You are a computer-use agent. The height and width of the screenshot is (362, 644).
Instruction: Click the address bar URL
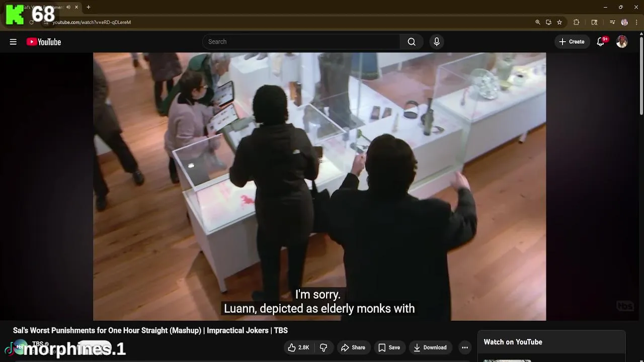(x=92, y=22)
